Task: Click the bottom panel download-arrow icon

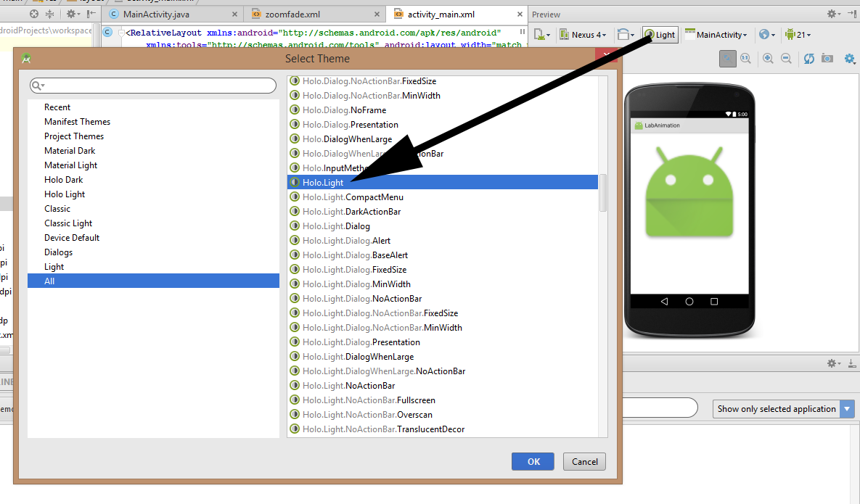Action: (x=852, y=363)
